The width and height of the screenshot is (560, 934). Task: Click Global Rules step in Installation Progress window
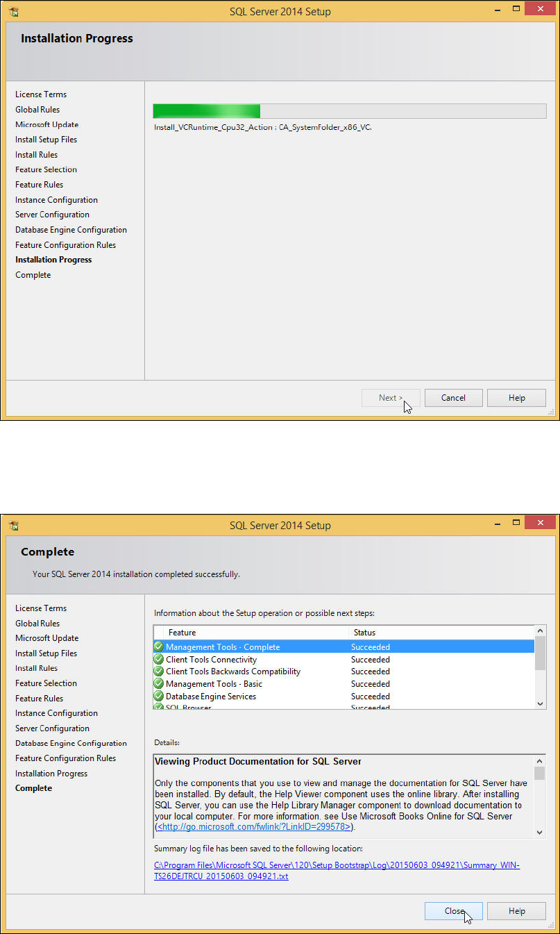[x=37, y=110]
